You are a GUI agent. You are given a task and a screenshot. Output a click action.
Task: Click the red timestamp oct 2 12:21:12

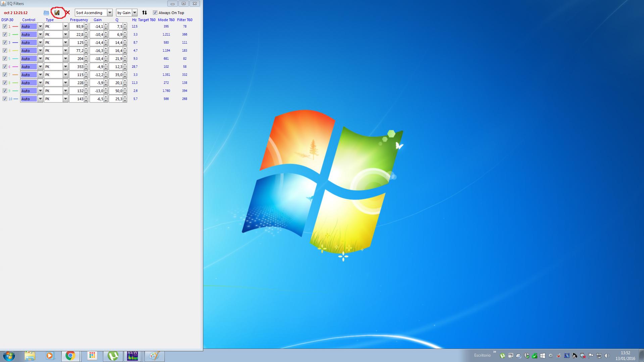[x=16, y=13]
